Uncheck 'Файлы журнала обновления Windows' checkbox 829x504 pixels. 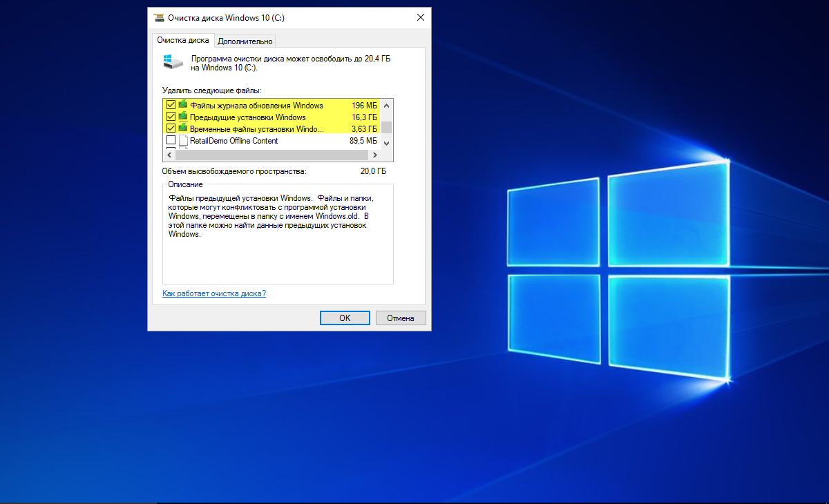coord(171,106)
